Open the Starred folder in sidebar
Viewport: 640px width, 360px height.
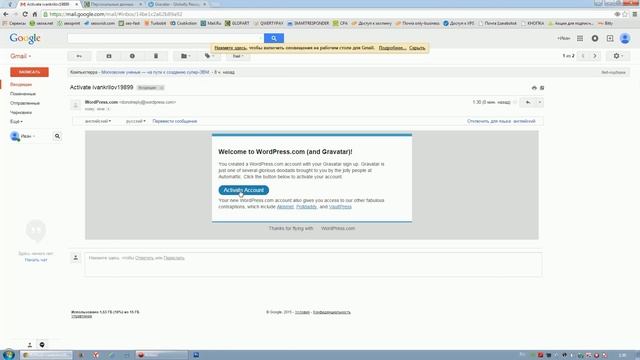[x=23, y=94]
